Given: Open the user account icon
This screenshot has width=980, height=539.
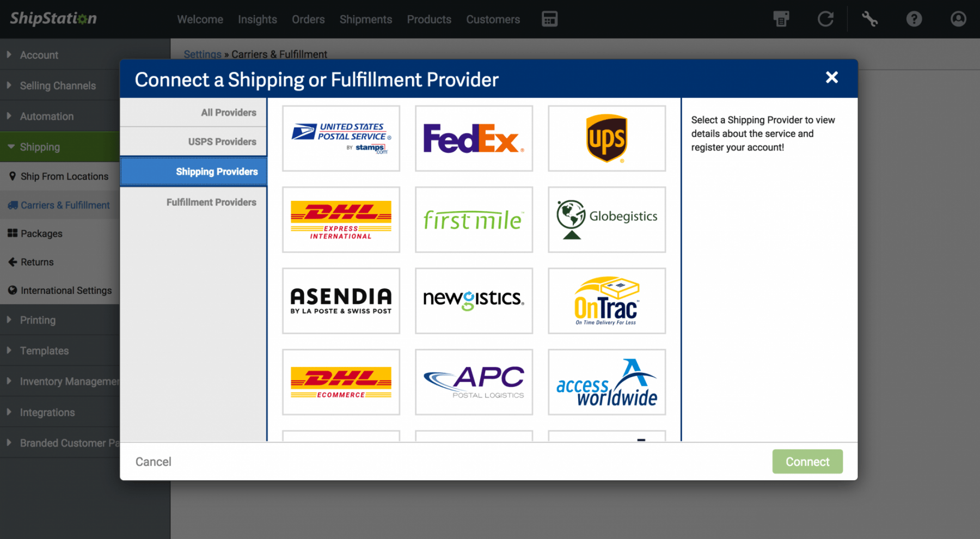Looking at the screenshot, I should pos(958,19).
